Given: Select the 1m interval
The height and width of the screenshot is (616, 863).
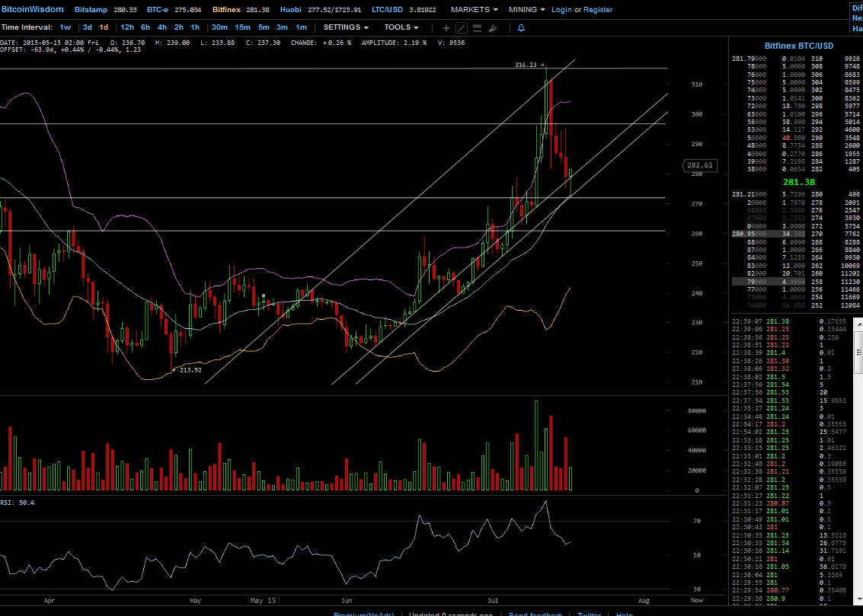Looking at the screenshot, I should tap(301, 27).
